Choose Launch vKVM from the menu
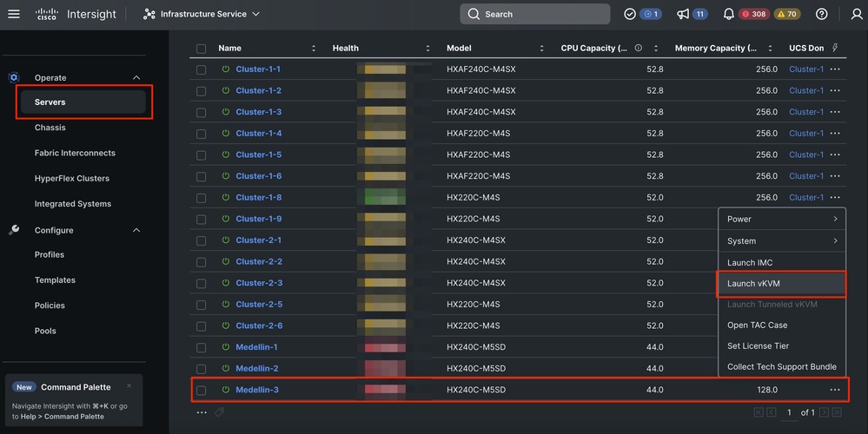The image size is (868, 434). point(782,284)
